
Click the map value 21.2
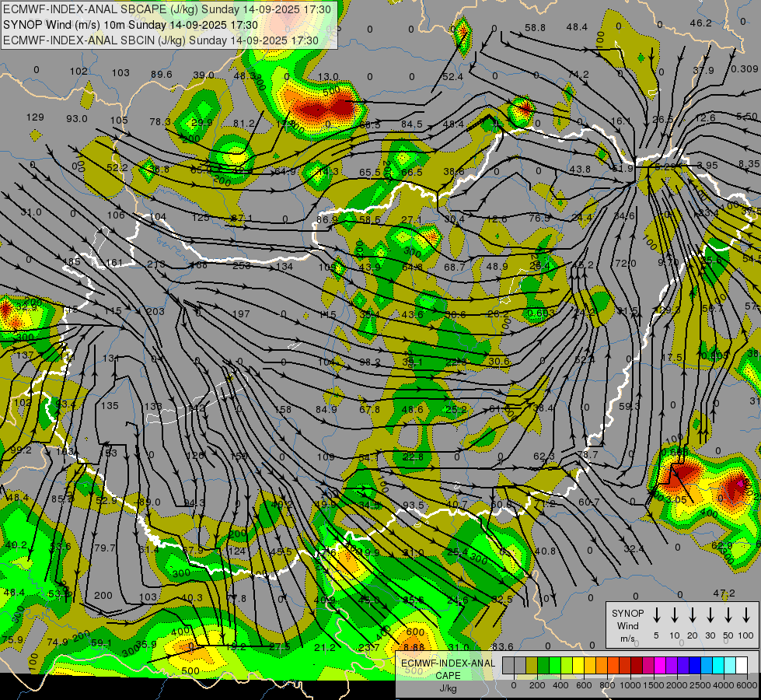click(x=325, y=647)
